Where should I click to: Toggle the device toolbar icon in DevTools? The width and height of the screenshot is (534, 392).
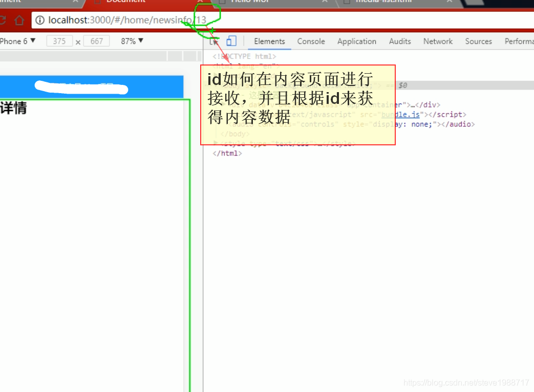(231, 41)
